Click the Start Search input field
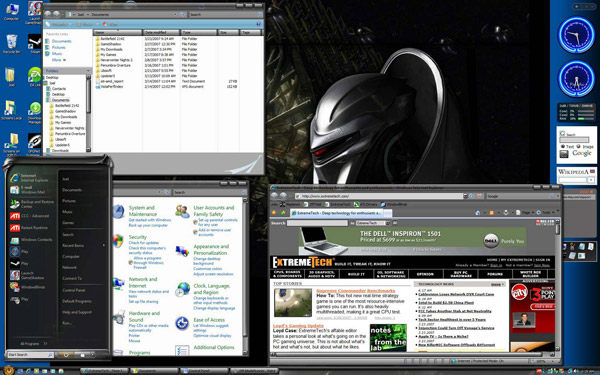The height and width of the screenshot is (375, 600). 31,355
